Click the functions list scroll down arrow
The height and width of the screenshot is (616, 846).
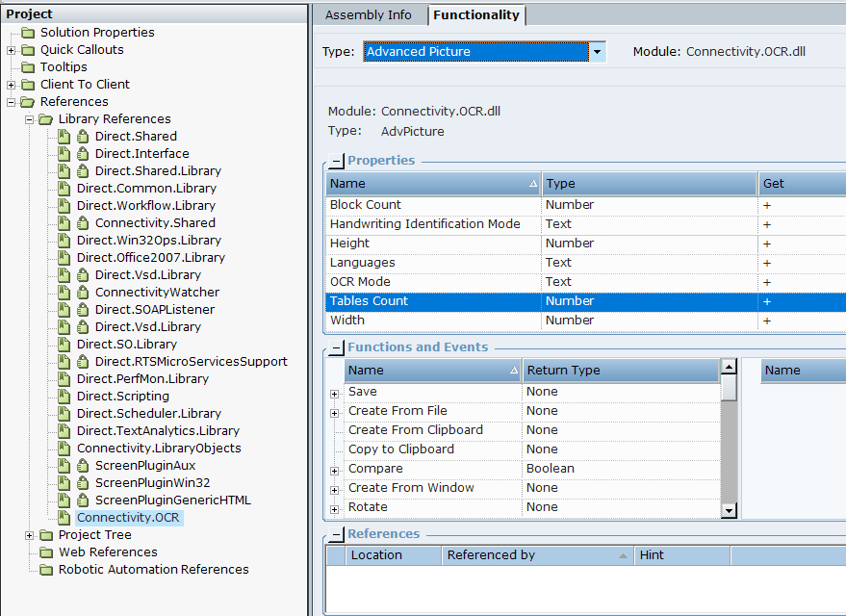pyautogui.click(x=729, y=511)
